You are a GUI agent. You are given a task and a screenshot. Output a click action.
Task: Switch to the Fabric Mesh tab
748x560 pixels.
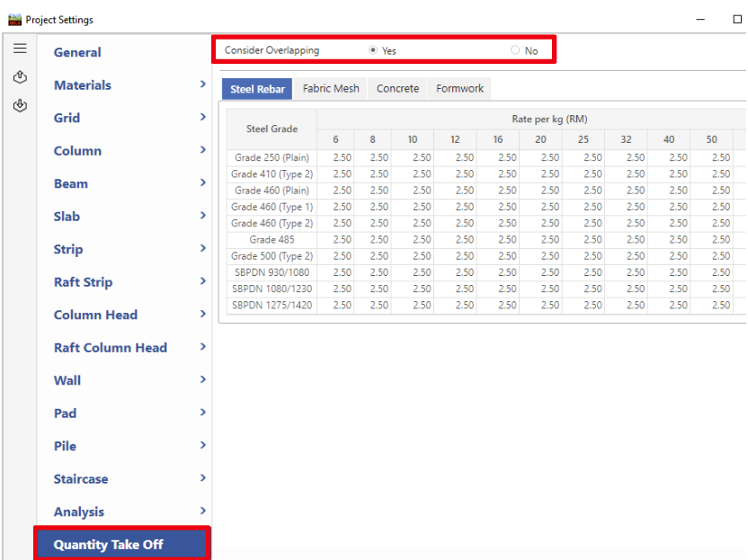pyautogui.click(x=331, y=88)
